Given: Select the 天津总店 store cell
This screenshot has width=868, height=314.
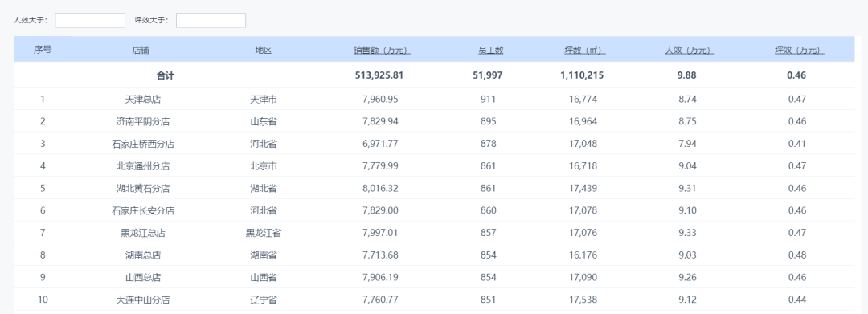Looking at the screenshot, I should tap(143, 100).
